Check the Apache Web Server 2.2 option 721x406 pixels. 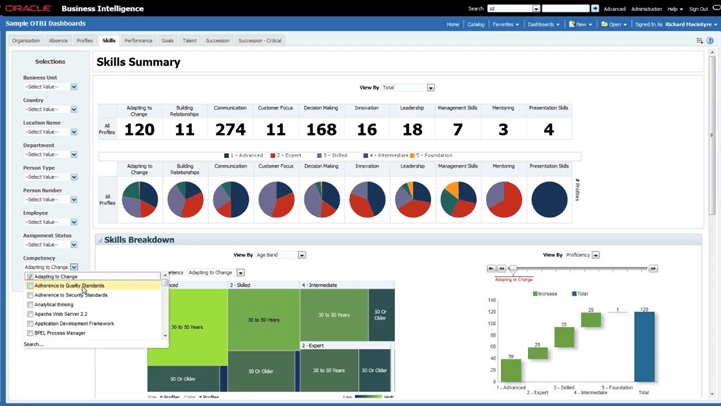30,314
